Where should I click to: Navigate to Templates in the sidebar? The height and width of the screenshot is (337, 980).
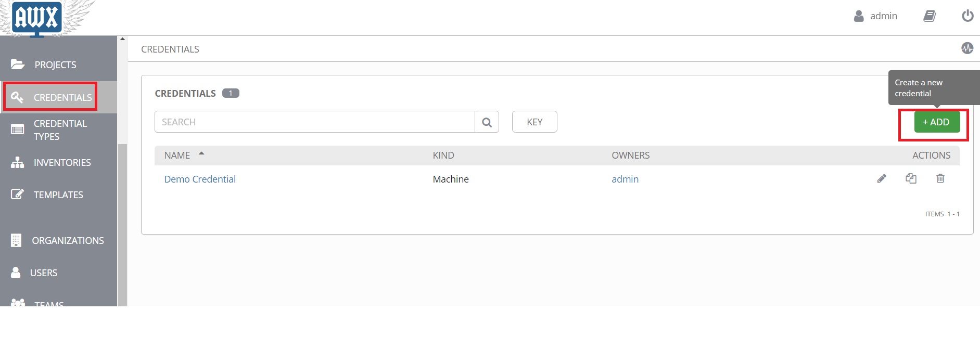[58, 195]
